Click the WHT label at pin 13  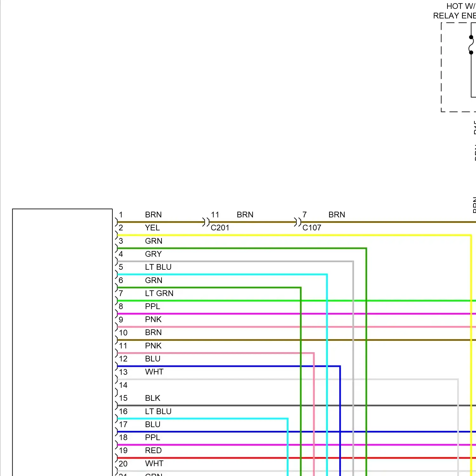[154, 372]
